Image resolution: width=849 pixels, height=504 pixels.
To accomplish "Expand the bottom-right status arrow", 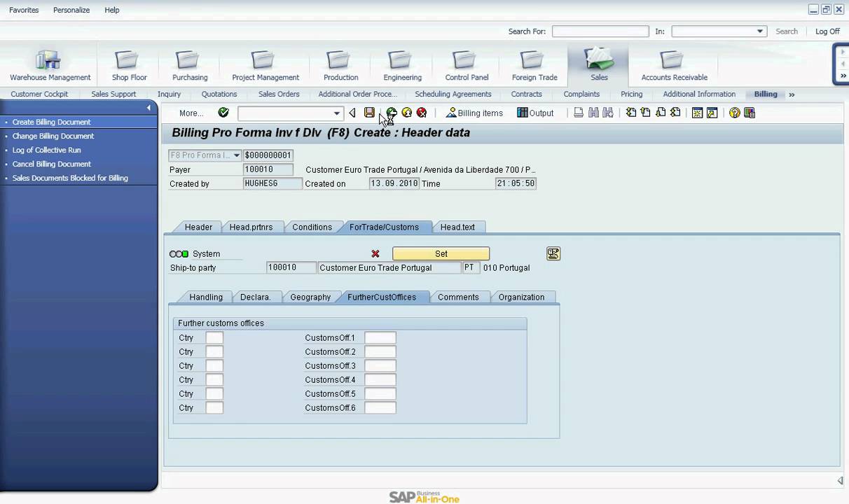I will [x=840, y=480].
